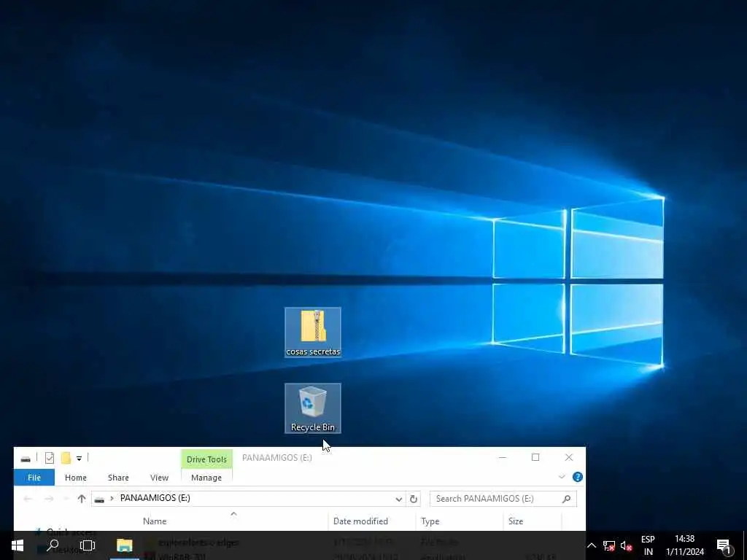Open the address bar history dropdown

[399, 499]
